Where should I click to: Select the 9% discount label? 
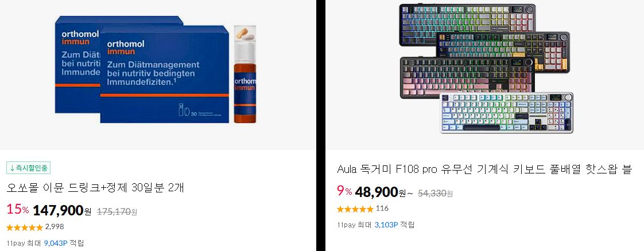click(344, 191)
